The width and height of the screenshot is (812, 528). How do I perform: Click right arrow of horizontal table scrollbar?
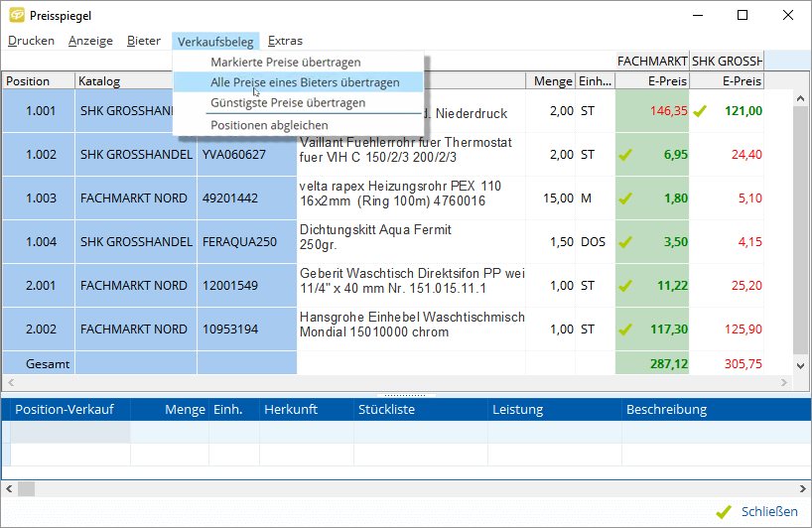click(x=784, y=382)
